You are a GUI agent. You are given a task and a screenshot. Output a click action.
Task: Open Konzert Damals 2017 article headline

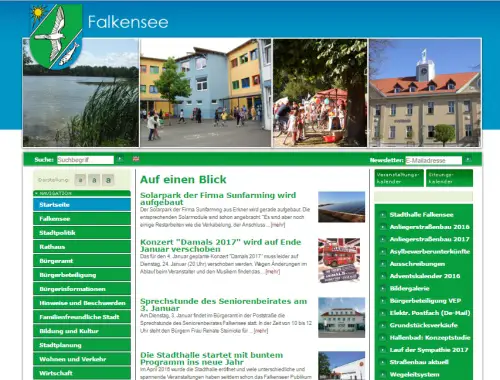(221, 245)
